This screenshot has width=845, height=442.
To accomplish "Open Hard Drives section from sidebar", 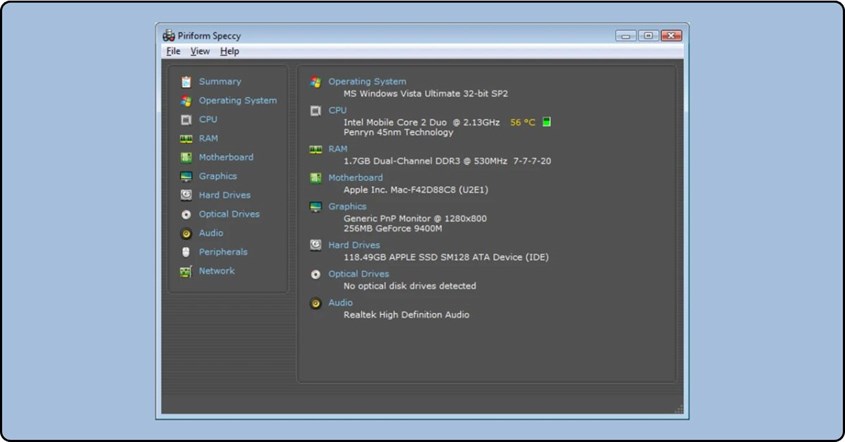I will pyautogui.click(x=225, y=195).
